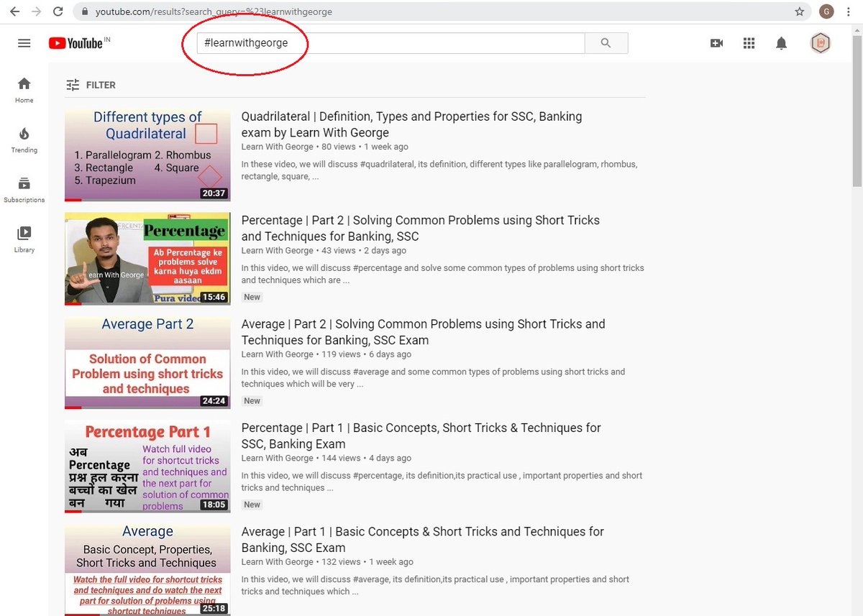863x616 pixels.
Task: Go forward with the browser forward arrow
Action: coord(36,12)
